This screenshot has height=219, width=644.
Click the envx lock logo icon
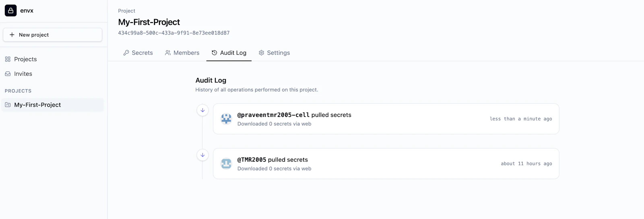point(10,10)
